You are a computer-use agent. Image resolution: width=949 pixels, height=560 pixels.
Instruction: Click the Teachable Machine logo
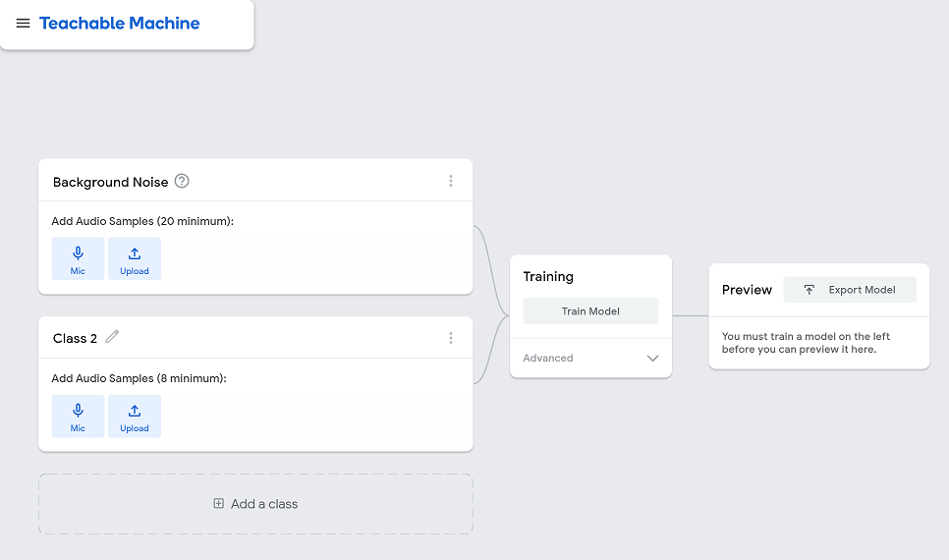119,24
